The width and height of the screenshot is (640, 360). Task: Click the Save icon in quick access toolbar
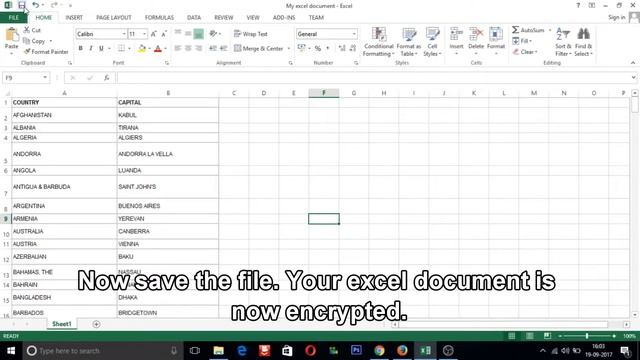(22, 5)
